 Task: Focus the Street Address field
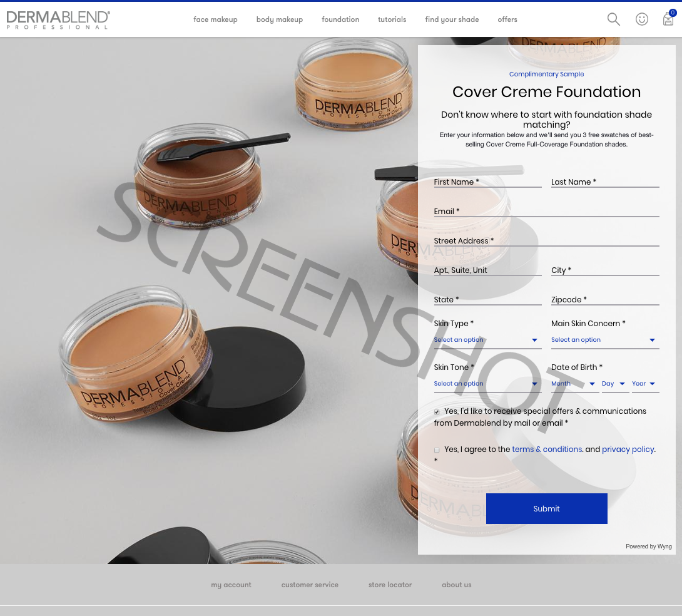pos(546,241)
